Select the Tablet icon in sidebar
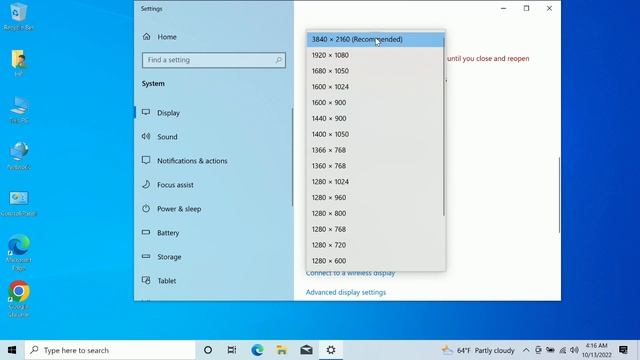 (x=146, y=280)
